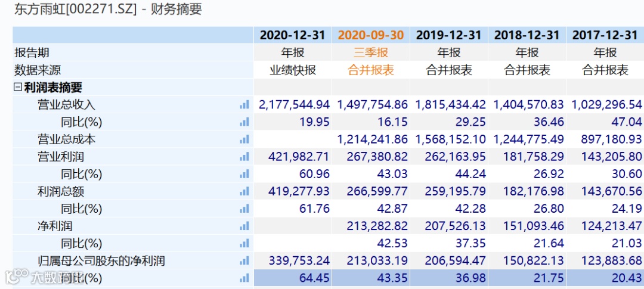
Task: Select the 营业总收入 row label
Action: click(67, 105)
